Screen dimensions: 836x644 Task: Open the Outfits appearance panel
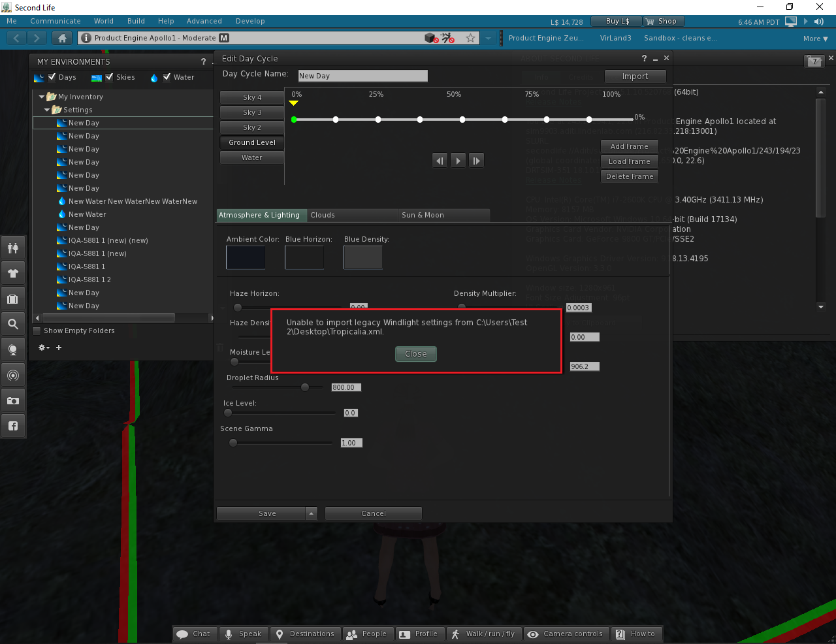pos(13,272)
